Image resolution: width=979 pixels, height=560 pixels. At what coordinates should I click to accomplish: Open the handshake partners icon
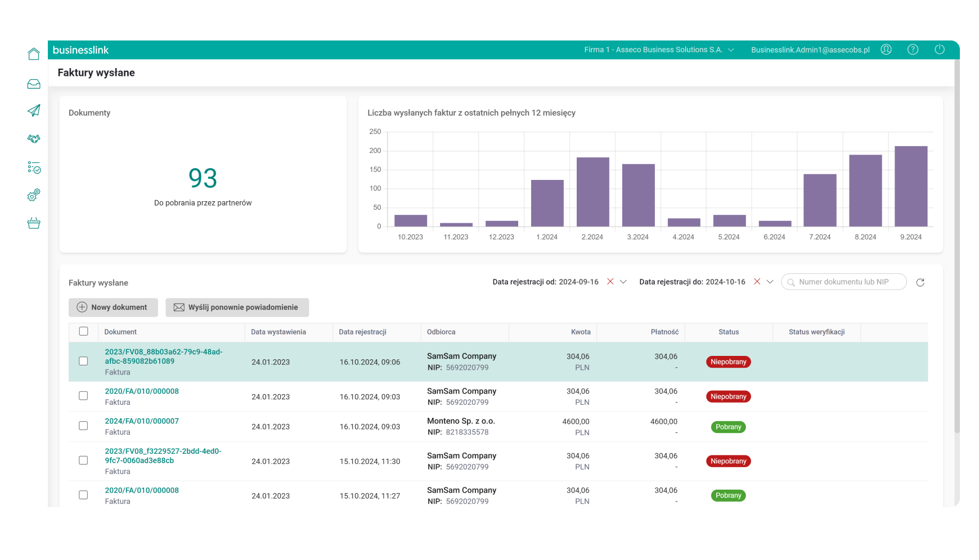point(34,139)
